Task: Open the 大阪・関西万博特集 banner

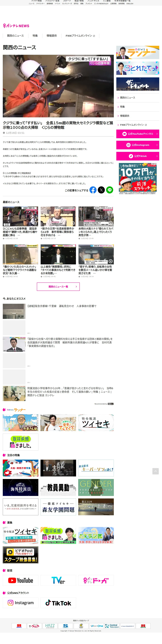Action: pos(20,468)
